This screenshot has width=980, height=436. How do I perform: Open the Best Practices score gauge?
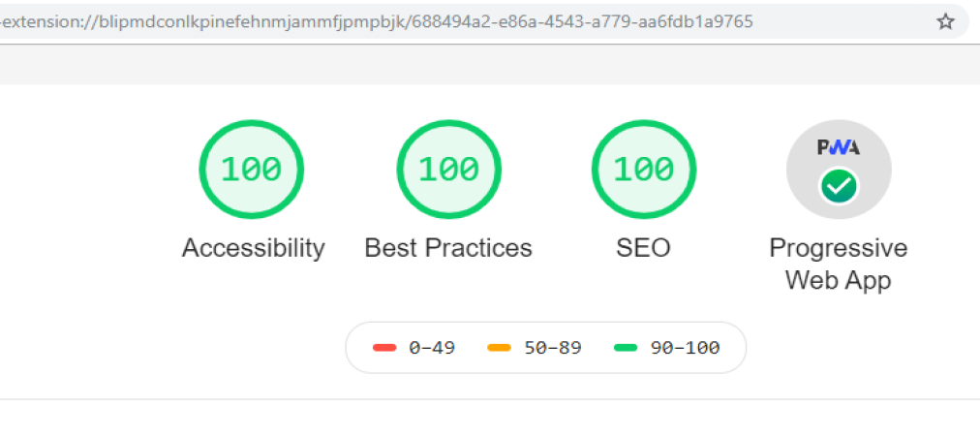448,170
